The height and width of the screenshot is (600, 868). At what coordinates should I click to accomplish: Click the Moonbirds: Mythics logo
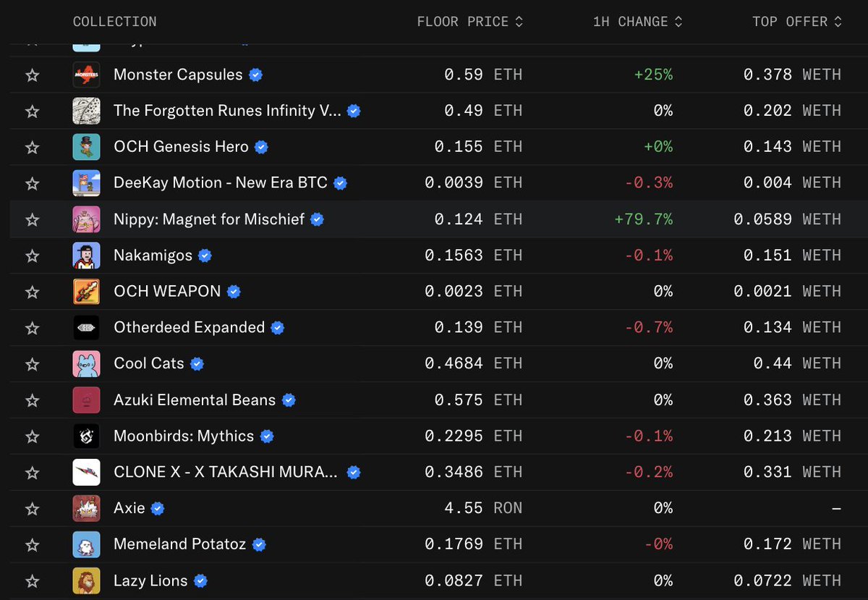point(87,436)
